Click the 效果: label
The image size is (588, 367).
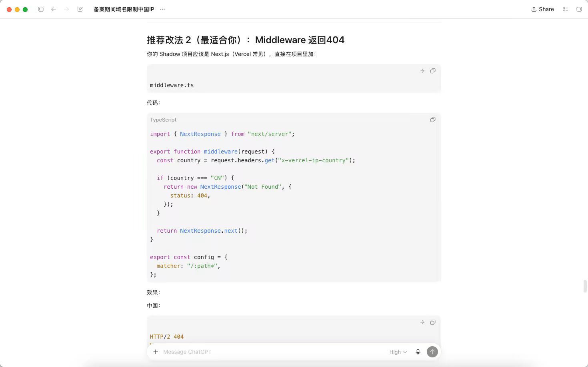tap(153, 292)
